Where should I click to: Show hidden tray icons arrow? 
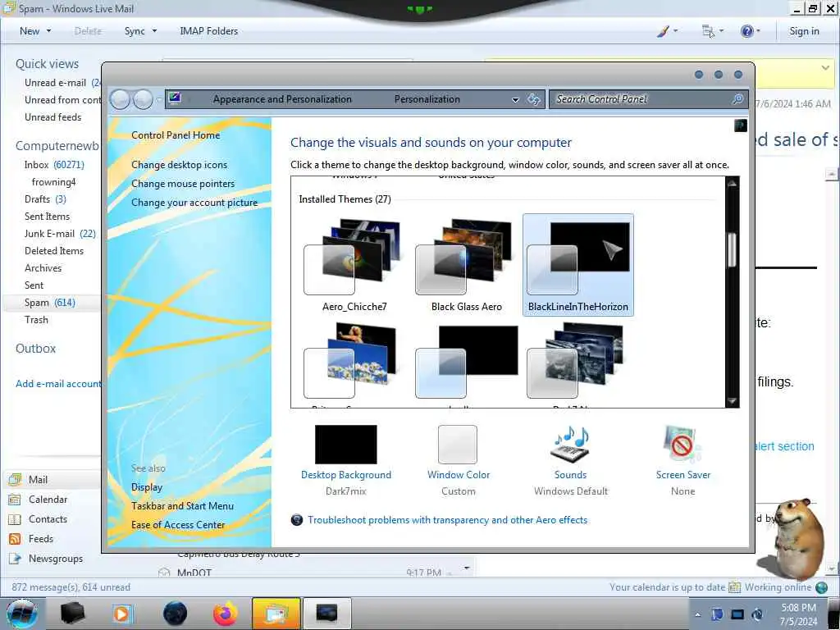pos(697,614)
